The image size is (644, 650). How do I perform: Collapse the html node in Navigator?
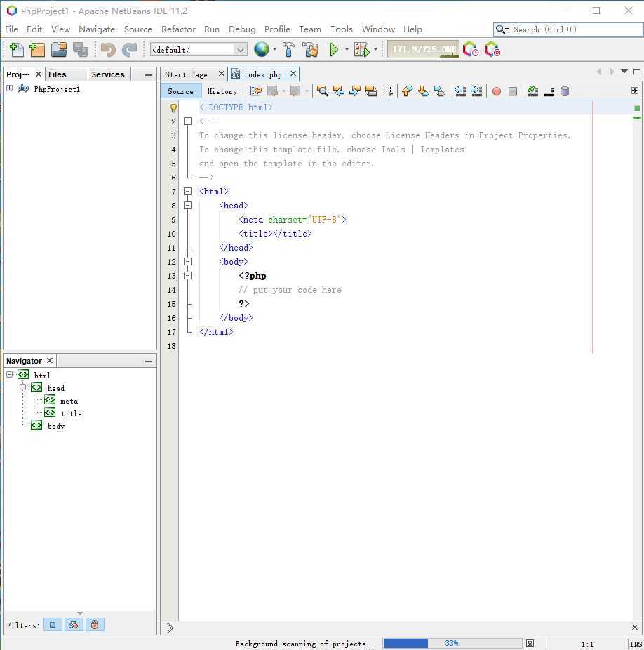click(x=10, y=374)
